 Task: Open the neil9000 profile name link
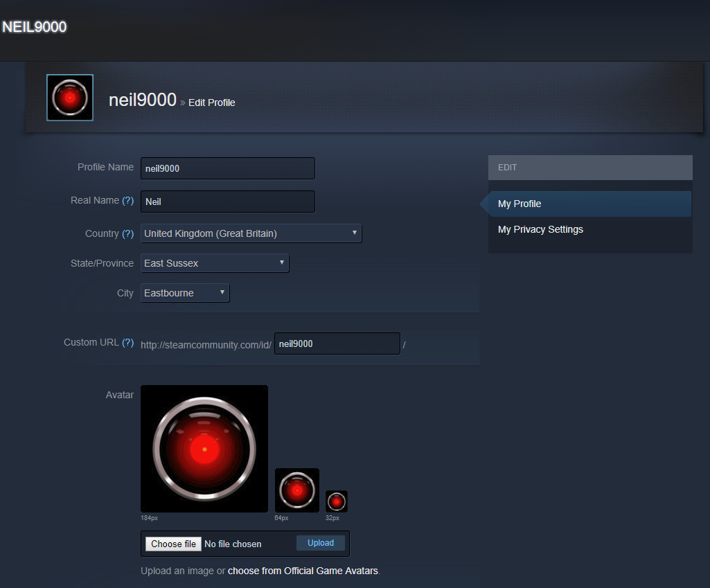click(142, 100)
